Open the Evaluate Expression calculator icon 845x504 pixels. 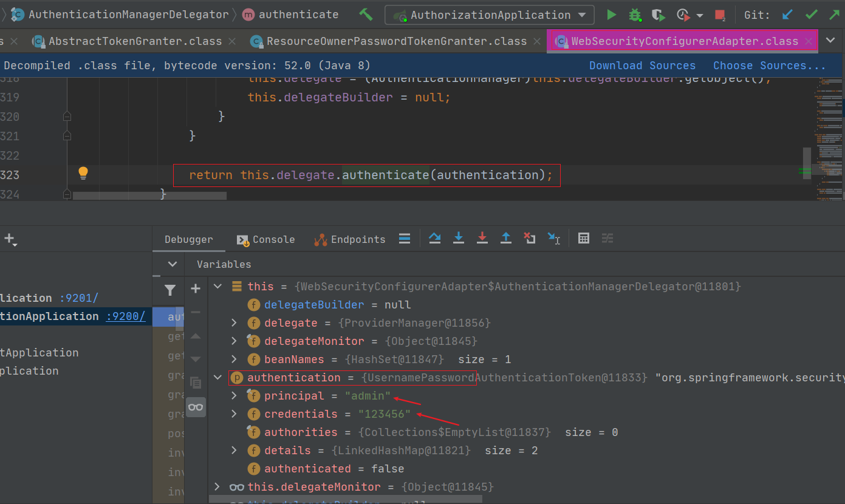[x=584, y=239]
